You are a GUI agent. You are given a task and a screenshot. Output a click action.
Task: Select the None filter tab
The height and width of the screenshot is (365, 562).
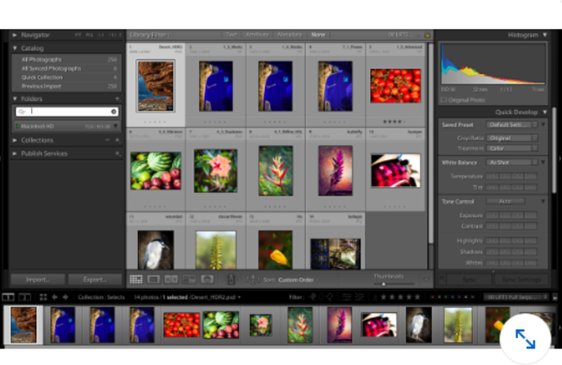(318, 35)
